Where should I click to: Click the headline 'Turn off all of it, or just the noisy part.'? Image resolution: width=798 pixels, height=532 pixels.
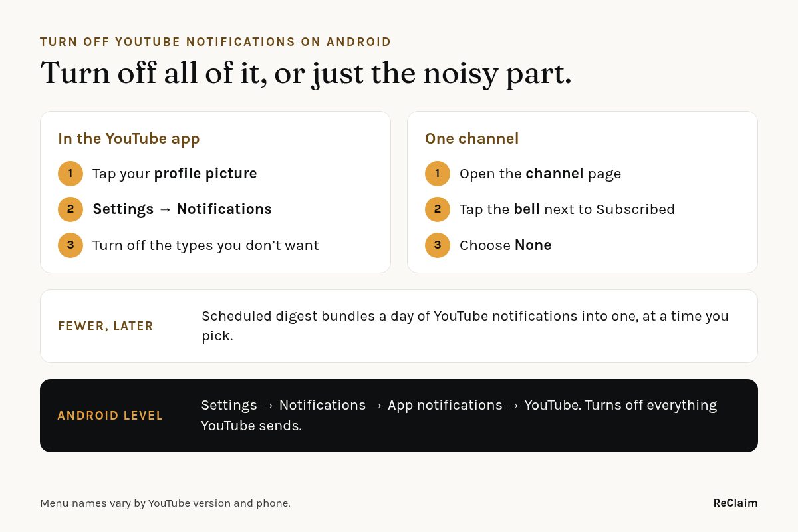pos(306,73)
